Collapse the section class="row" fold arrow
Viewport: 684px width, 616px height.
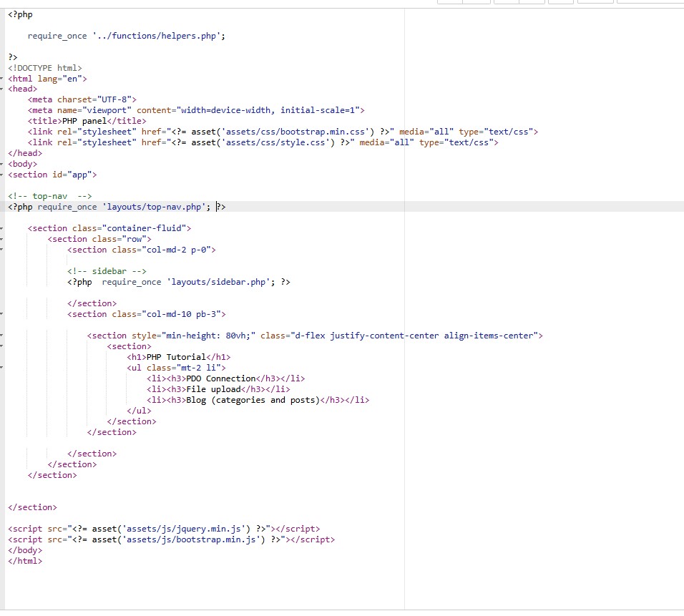pyautogui.click(x=1, y=239)
